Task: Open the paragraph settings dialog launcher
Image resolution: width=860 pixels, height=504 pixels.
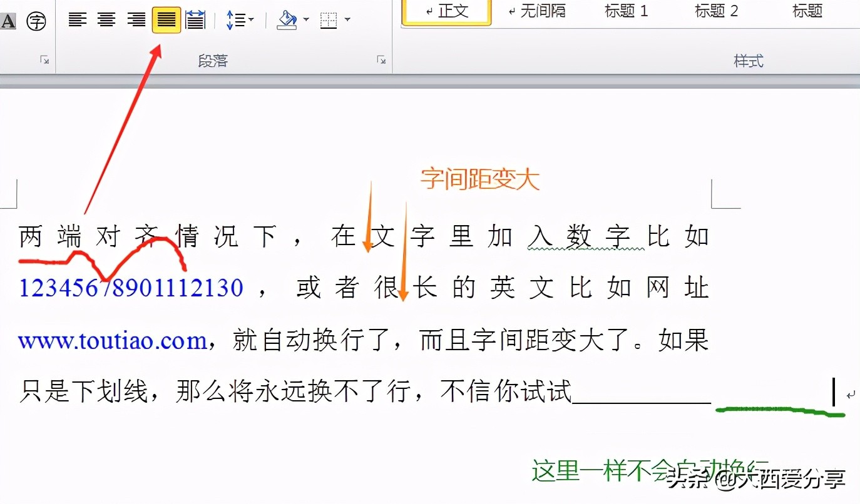Action: coord(381,60)
